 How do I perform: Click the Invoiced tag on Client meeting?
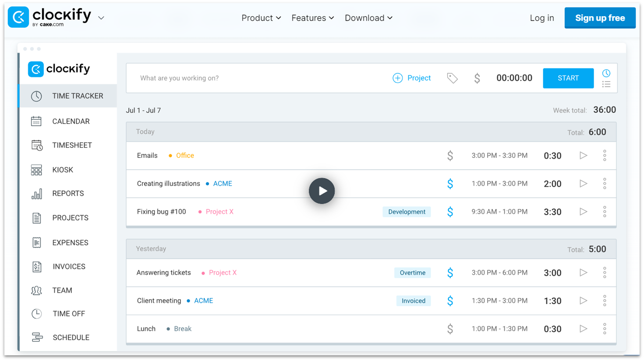coord(414,301)
